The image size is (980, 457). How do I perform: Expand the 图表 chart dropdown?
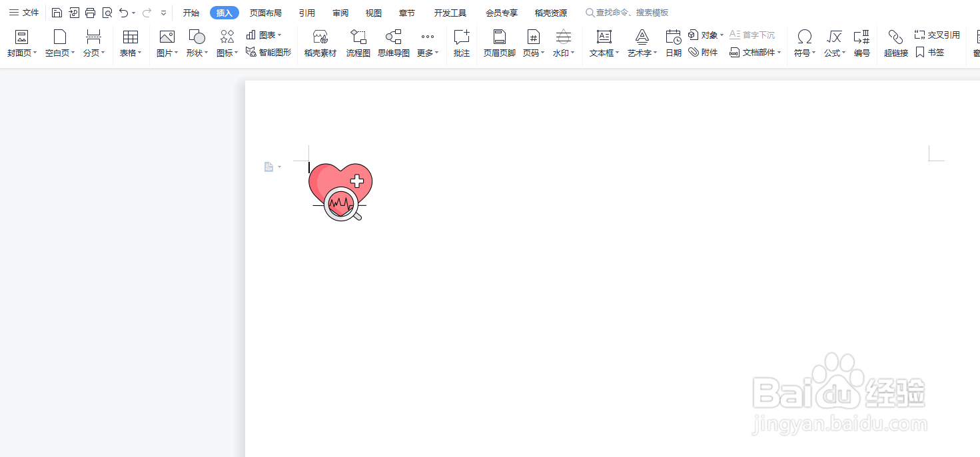pyautogui.click(x=264, y=35)
